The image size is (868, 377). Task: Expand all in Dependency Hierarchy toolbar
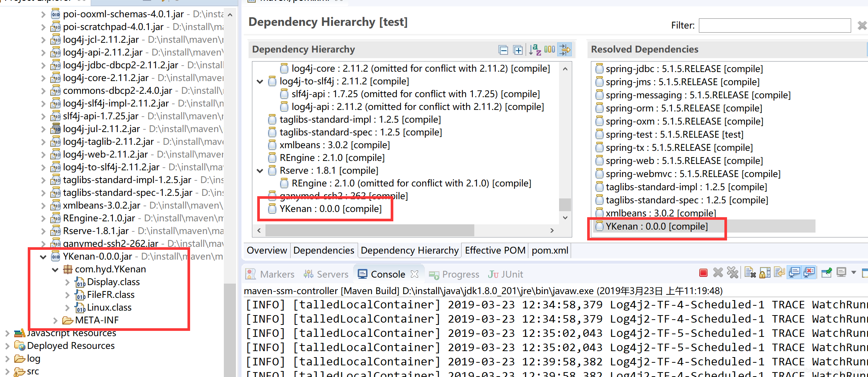click(x=518, y=50)
